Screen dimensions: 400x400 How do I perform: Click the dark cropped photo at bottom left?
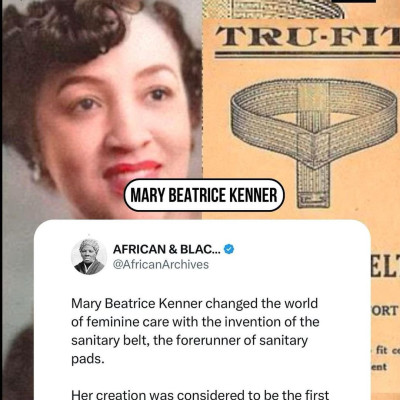(17, 365)
